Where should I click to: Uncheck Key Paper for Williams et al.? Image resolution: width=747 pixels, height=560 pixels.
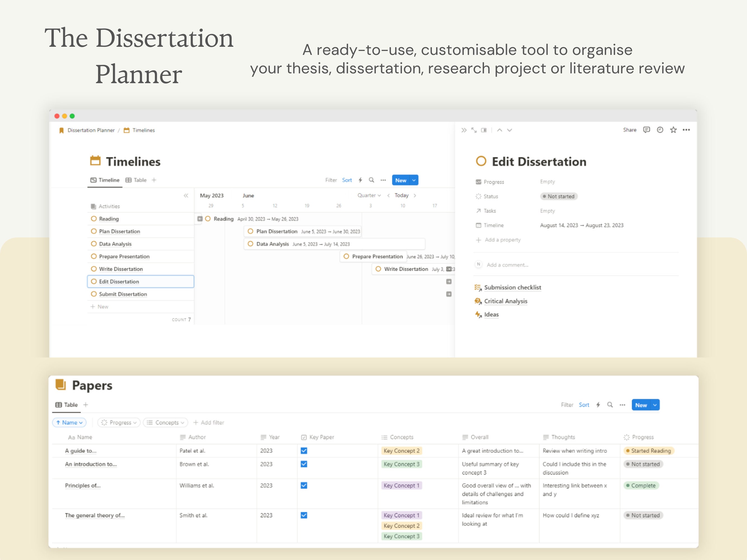point(304,486)
